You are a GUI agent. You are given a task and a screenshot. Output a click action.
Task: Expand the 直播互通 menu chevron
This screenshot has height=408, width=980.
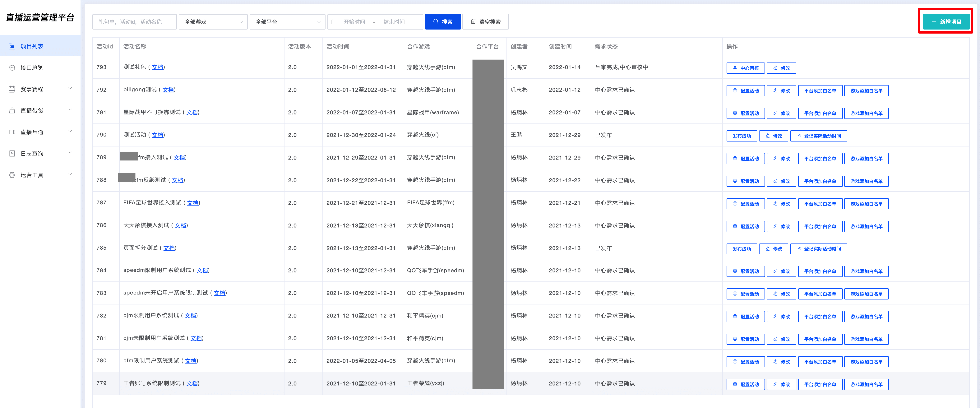(70, 132)
